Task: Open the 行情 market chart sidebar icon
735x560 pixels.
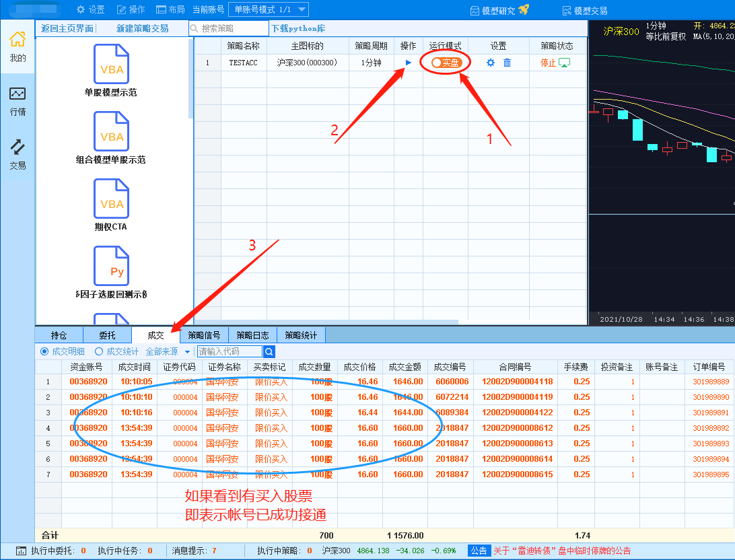Action: tap(17, 101)
